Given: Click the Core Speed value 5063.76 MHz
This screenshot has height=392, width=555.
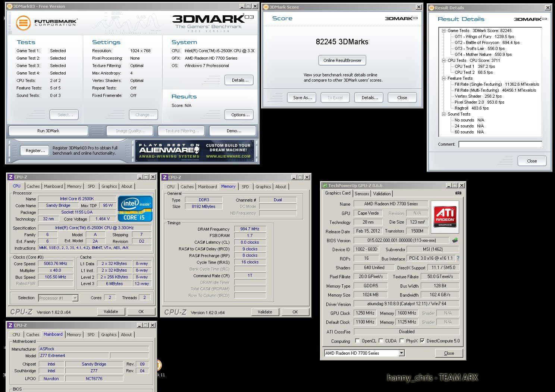Looking at the screenshot, I should (x=56, y=263).
